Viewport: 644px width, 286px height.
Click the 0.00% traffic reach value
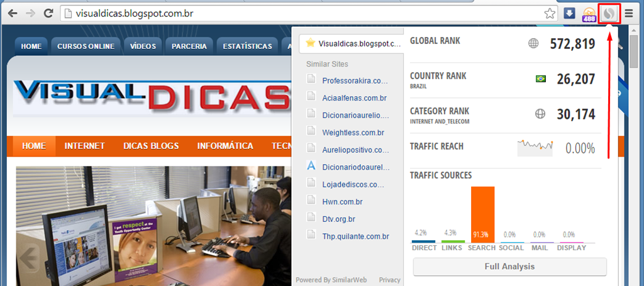click(x=580, y=148)
